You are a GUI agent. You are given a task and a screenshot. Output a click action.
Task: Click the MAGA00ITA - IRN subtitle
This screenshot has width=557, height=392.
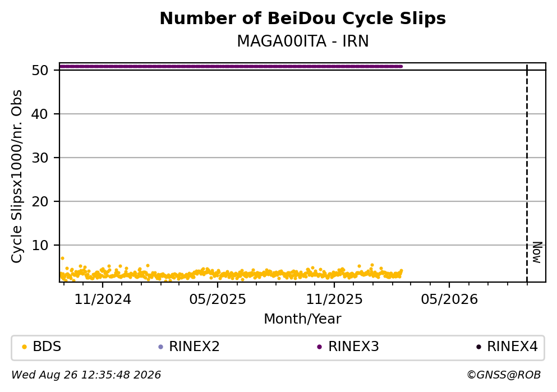tap(303, 41)
